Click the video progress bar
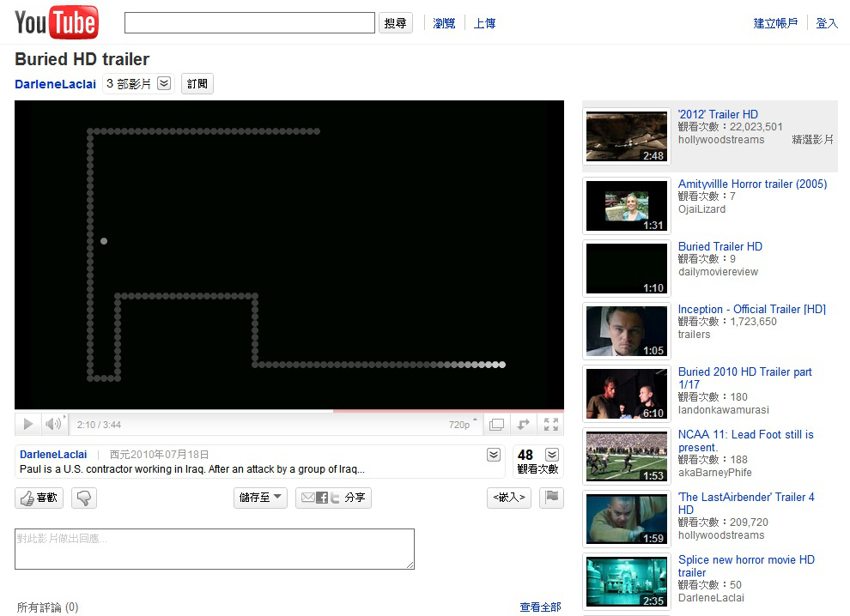Image resolution: width=850 pixels, height=616 pixels. point(289,411)
